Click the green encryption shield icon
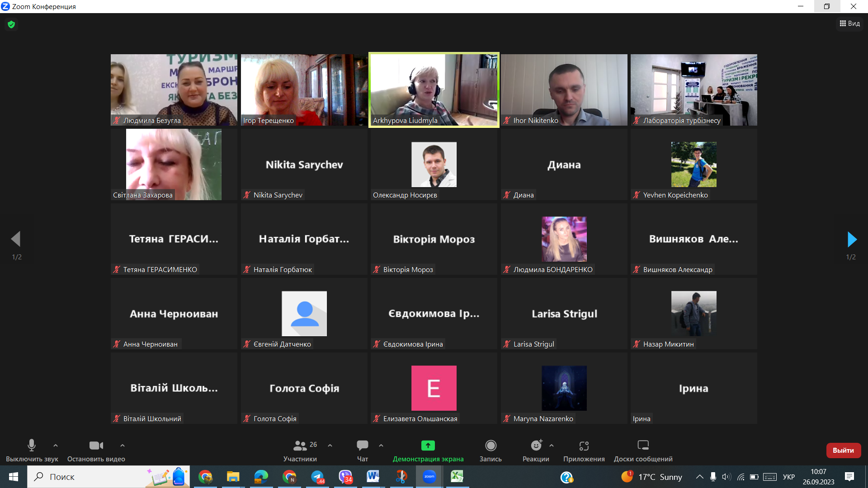Screen dimensions: 868x488 pos(11,24)
